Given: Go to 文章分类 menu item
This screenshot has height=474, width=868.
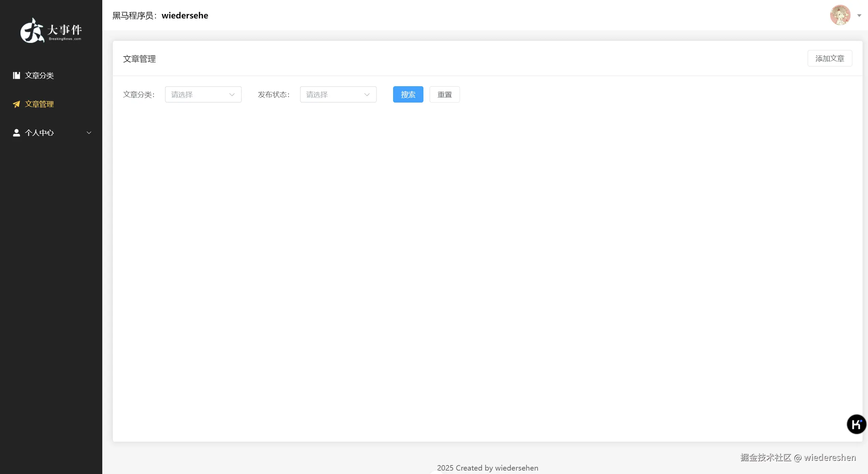Looking at the screenshot, I should click(x=39, y=75).
